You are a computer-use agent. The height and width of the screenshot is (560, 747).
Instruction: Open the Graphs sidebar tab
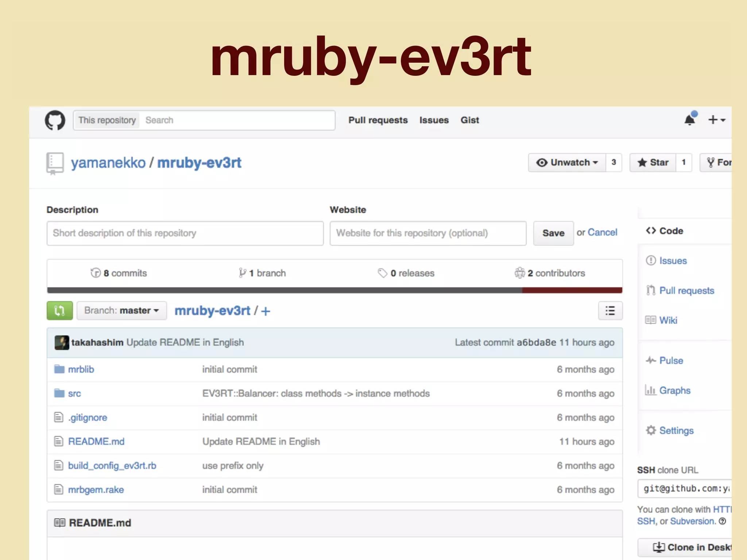(668, 390)
